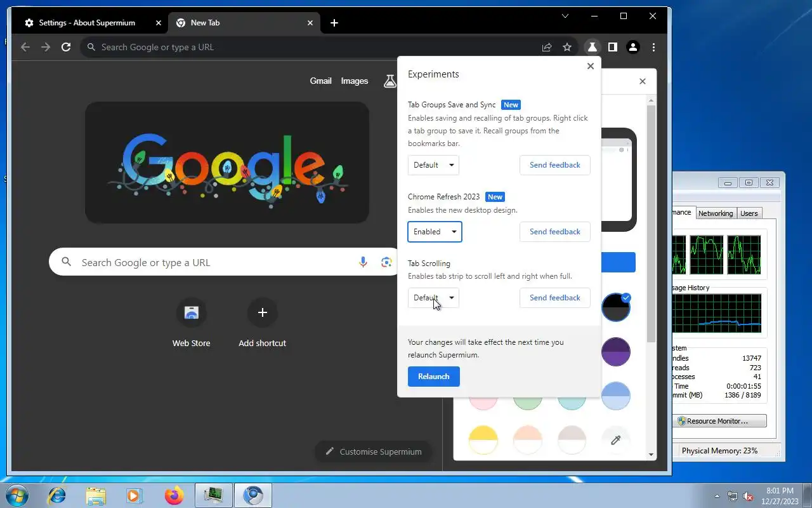Click the Customise Supermium button
The width and height of the screenshot is (812, 508).
pos(373,451)
